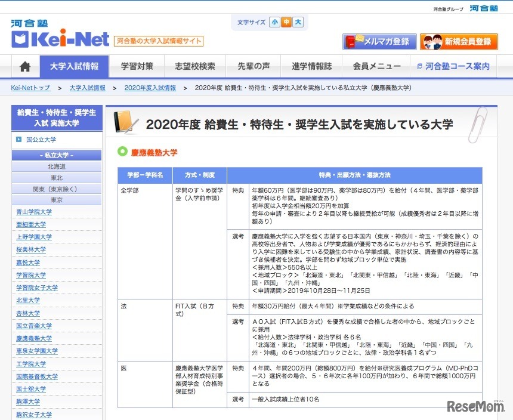Open the 学習対策 tab

coord(137,67)
